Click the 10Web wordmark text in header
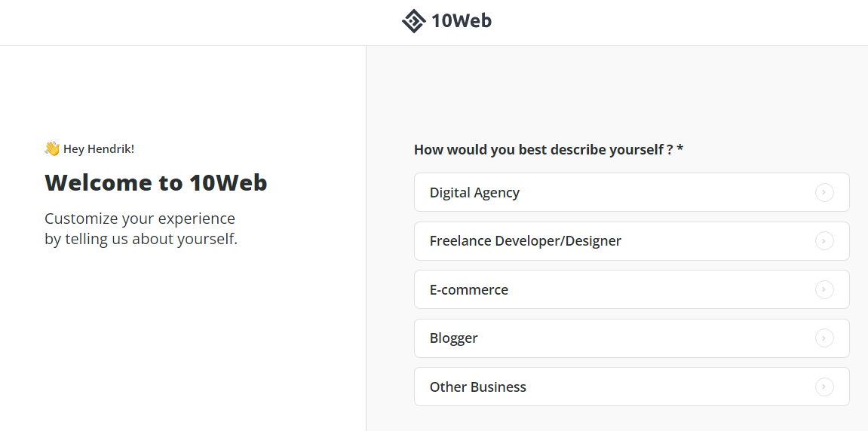The image size is (868, 431). [x=461, y=22]
